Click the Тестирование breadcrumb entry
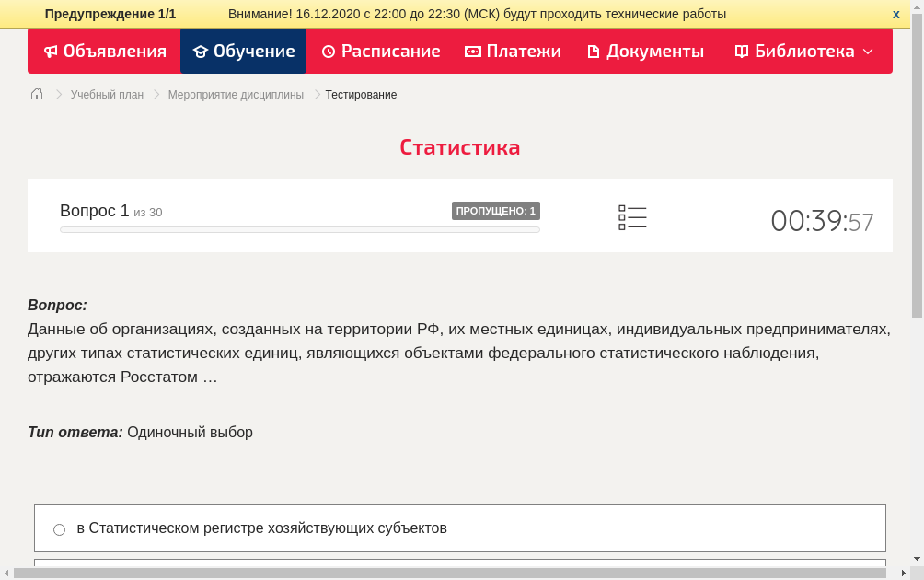Screen dimensions: 924x580 pyautogui.click(x=360, y=94)
